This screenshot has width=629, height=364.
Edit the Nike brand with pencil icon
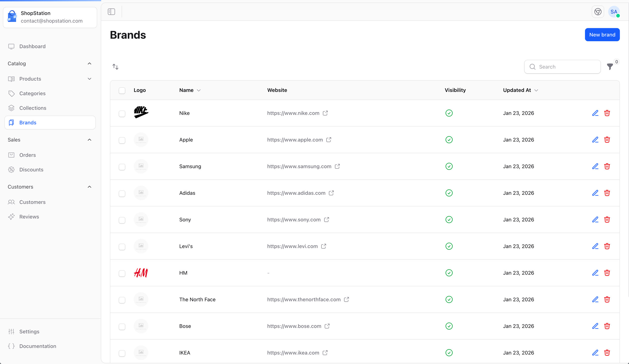595,113
